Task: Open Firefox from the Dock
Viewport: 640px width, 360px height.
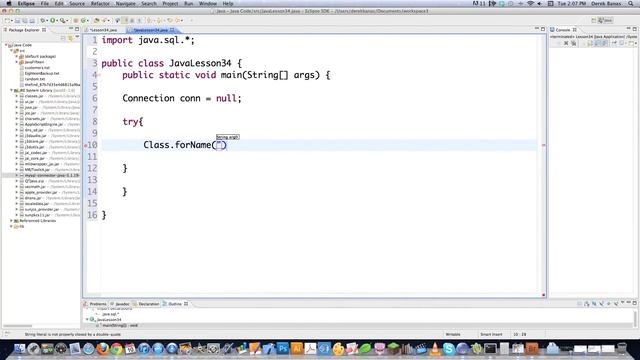Action: [102, 349]
